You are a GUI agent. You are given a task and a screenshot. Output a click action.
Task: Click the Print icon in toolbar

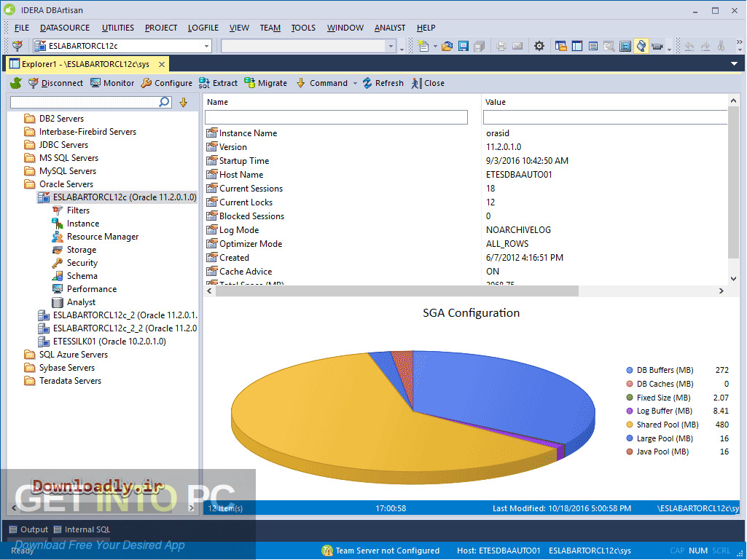coord(501,46)
